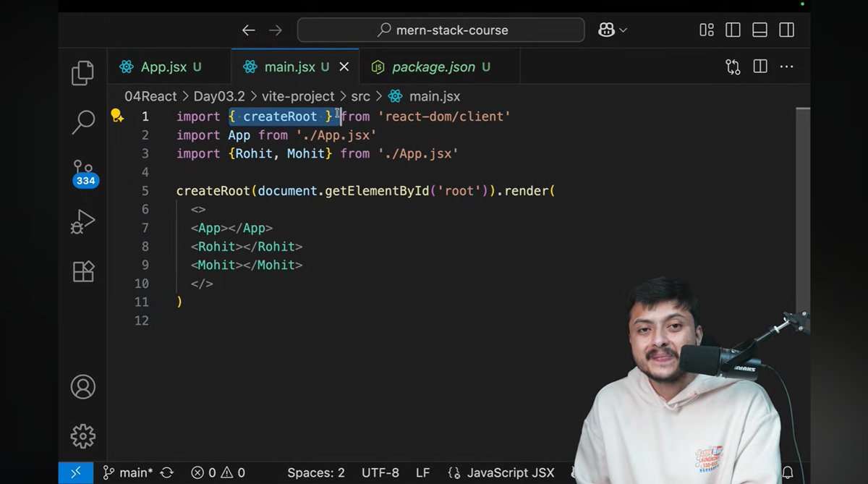
Task: Change indentation via Spaces: 2
Action: [x=315, y=473]
